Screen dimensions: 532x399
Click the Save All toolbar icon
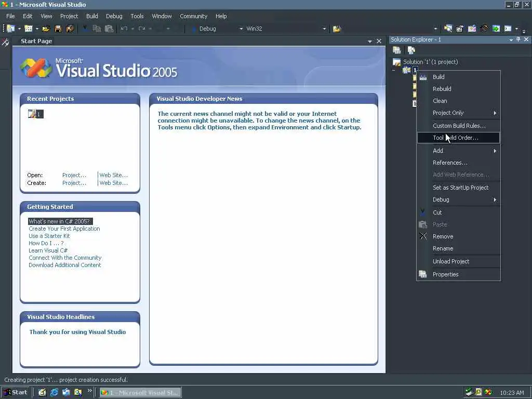[x=70, y=29]
